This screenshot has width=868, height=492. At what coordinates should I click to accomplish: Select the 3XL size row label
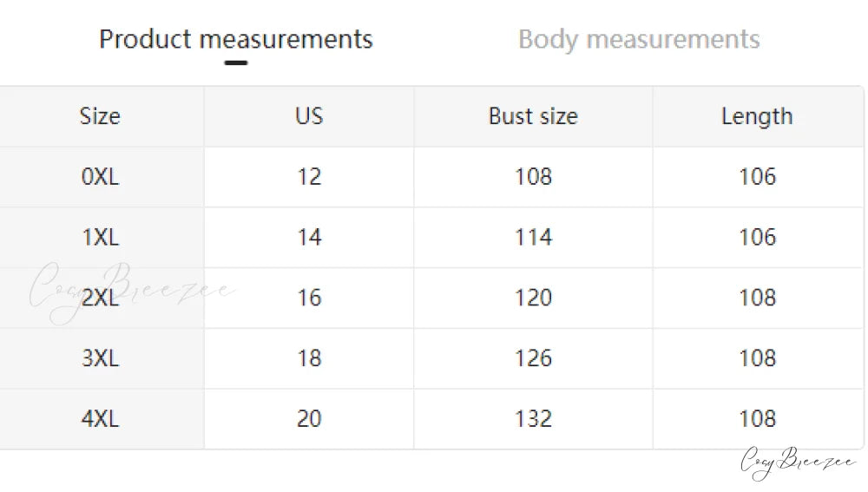click(x=100, y=358)
